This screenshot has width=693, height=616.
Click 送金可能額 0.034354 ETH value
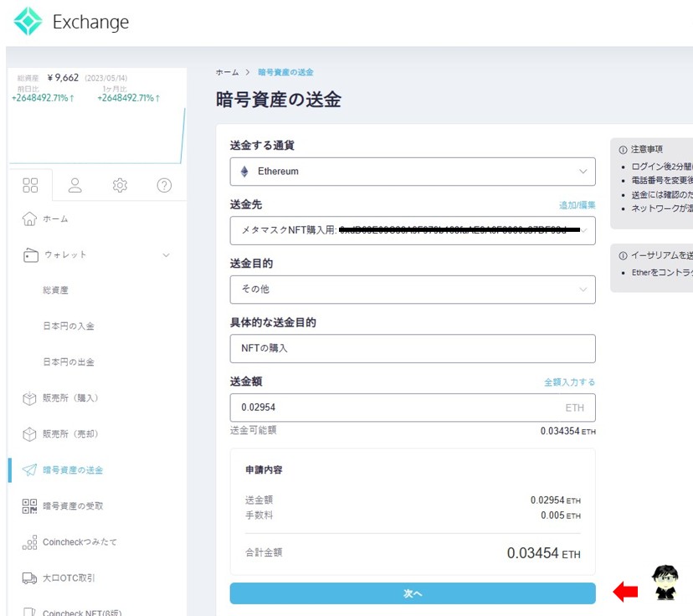568,431
